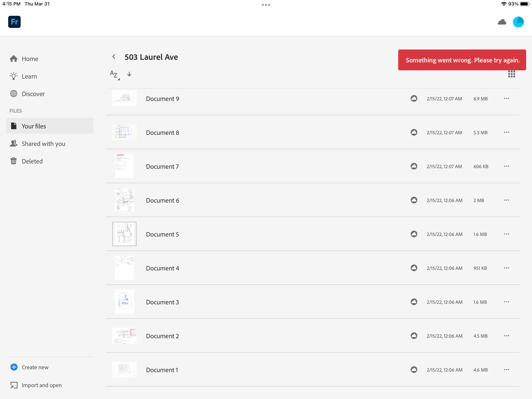Import and open a file
The image size is (532, 399).
[42, 385]
